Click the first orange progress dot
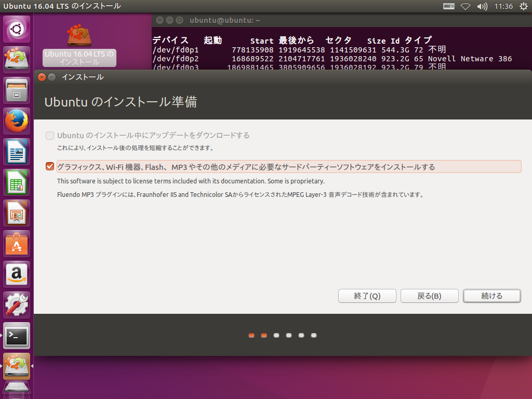Viewport: 532px width, 399px height. coord(251,335)
